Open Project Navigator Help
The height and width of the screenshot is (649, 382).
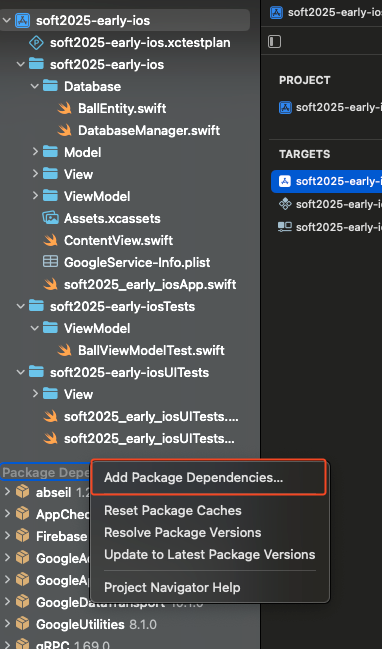[x=172, y=587]
